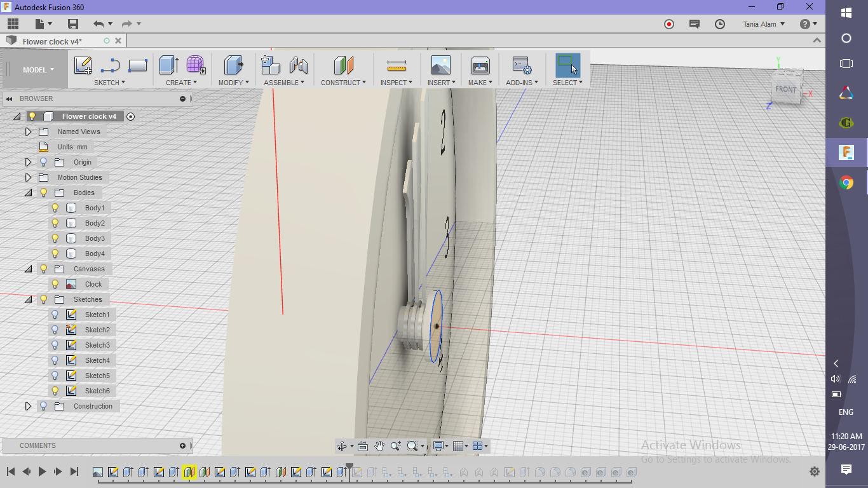
Task: Expand the Motion Studies folder
Action: pyautogui.click(x=28, y=177)
